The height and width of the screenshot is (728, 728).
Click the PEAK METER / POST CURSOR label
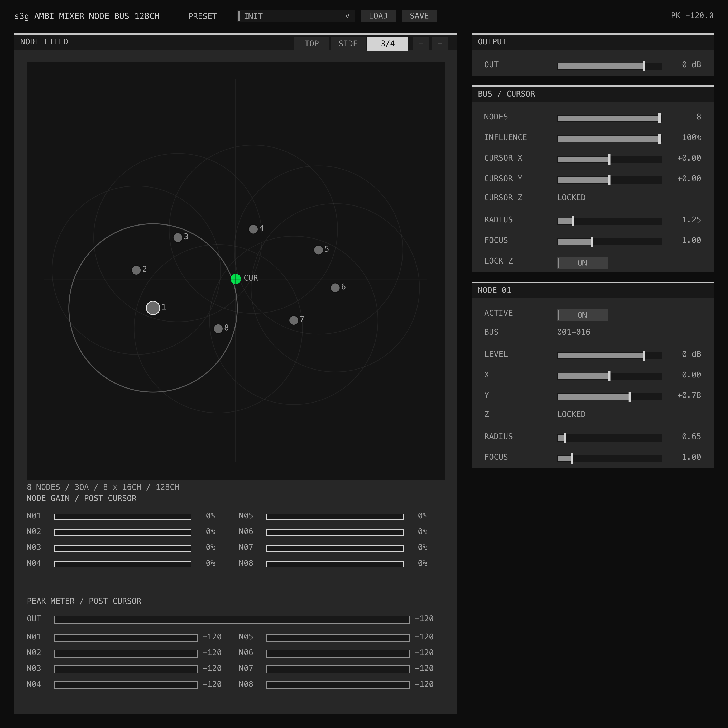84,601
